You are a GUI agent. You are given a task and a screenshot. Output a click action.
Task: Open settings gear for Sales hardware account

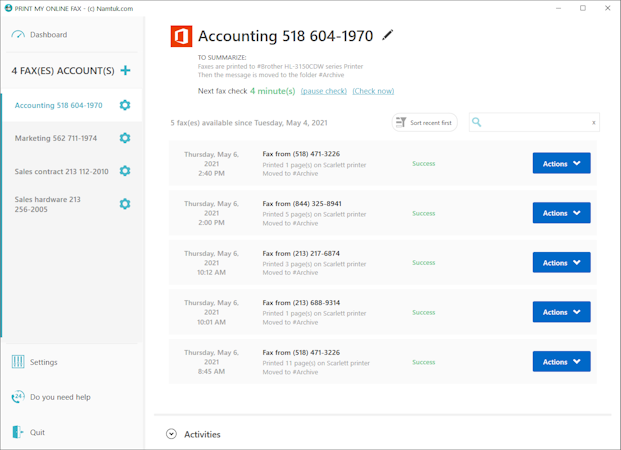(x=125, y=204)
